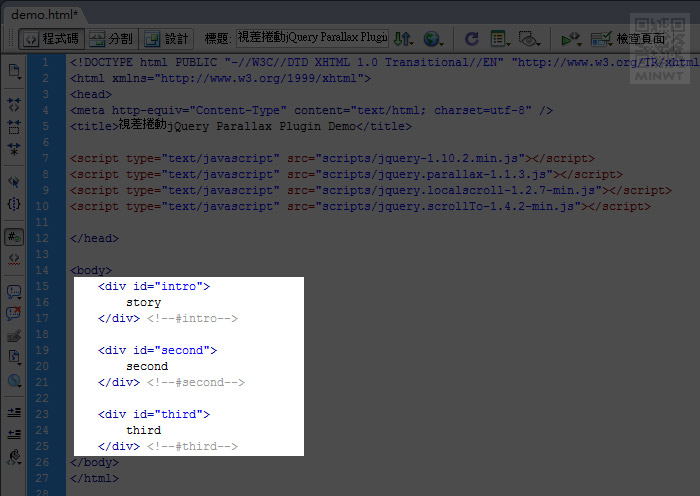
Task: Refresh the design view
Action: (x=471, y=39)
